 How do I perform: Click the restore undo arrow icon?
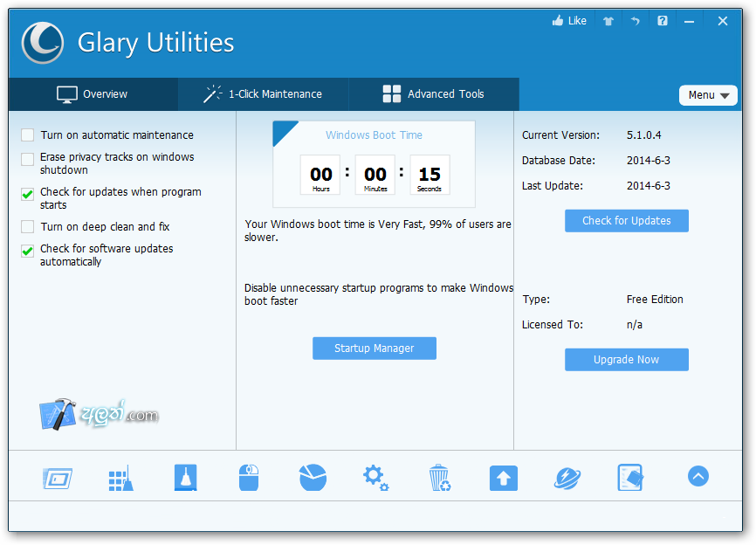tap(635, 21)
